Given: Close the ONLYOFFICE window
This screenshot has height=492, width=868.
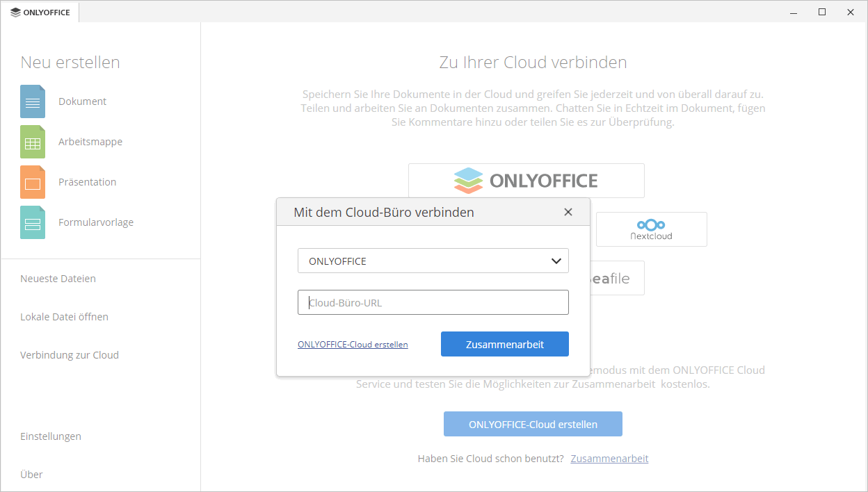Looking at the screenshot, I should click(x=851, y=12).
